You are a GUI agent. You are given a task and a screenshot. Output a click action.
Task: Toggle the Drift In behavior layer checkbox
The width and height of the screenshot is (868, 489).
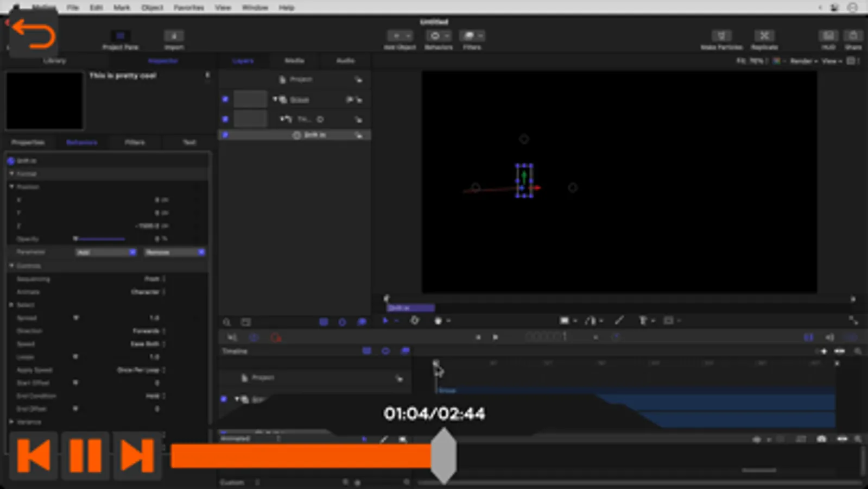coord(225,135)
